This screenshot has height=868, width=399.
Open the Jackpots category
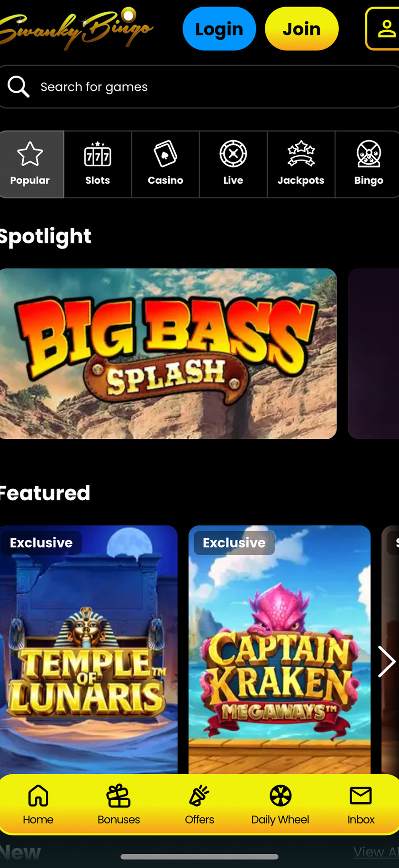(x=301, y=164)
